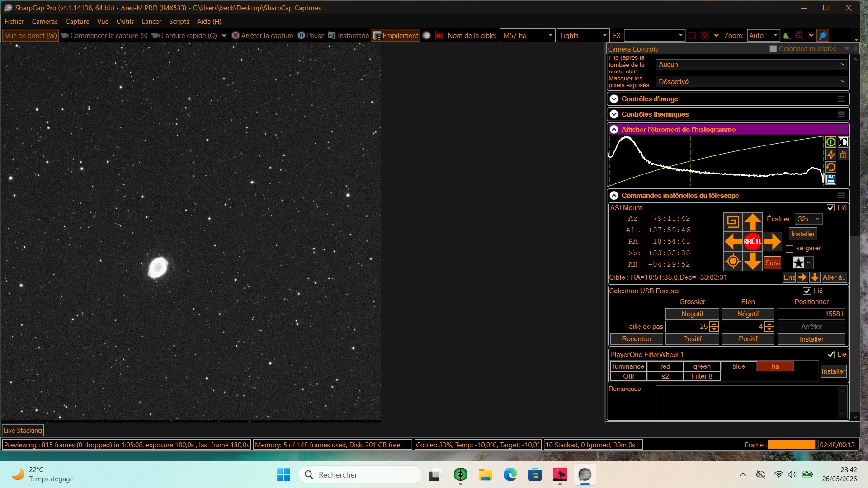Click the Bien Positif button

(748, 339)
